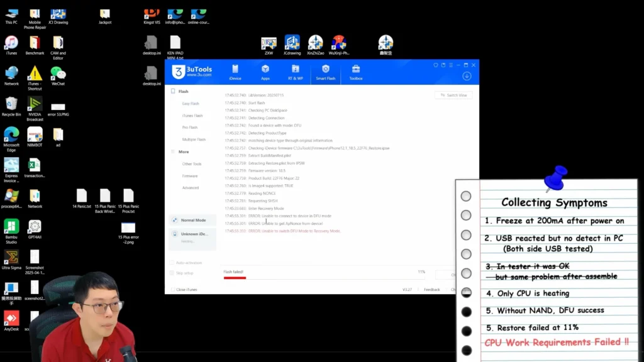Toggle the Skip setup checkbox
644x362 pixels.
172,273
